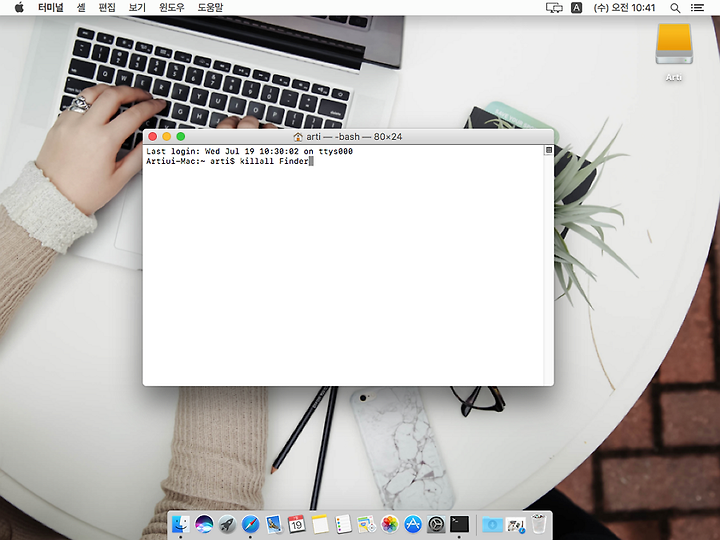Open the 터미널 application menu

[x=51, y=7]
